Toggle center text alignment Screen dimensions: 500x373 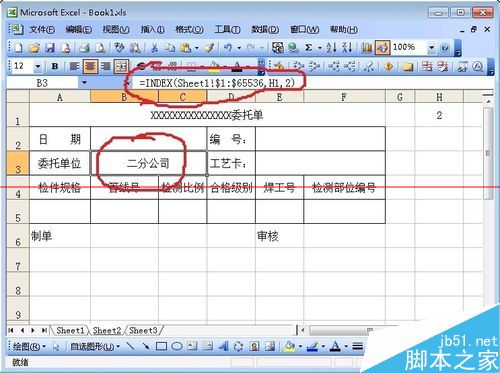pos(90,66)
